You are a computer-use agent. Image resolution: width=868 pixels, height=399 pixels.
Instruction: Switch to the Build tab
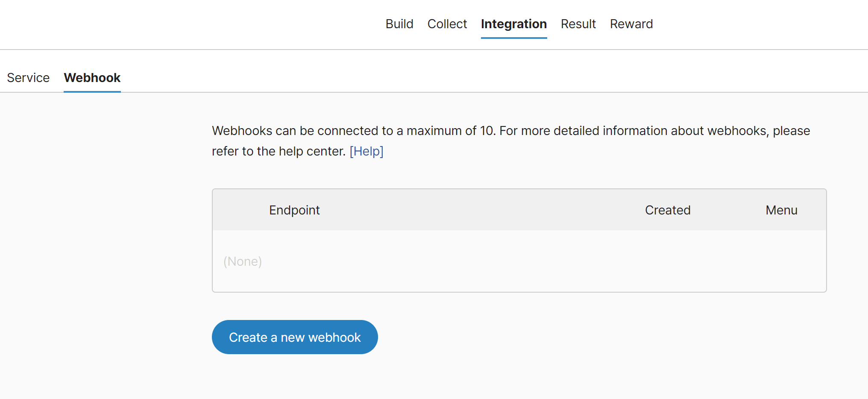[399, 24]
